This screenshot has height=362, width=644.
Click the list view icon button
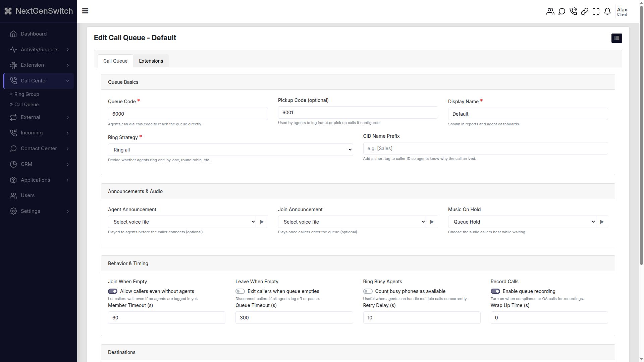(616, 38)
